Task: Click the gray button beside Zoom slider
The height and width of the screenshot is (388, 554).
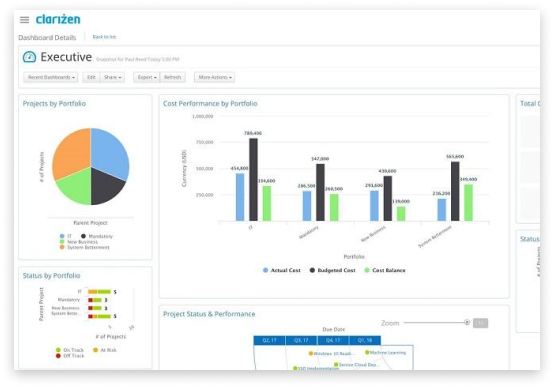Action: point(481,323)
